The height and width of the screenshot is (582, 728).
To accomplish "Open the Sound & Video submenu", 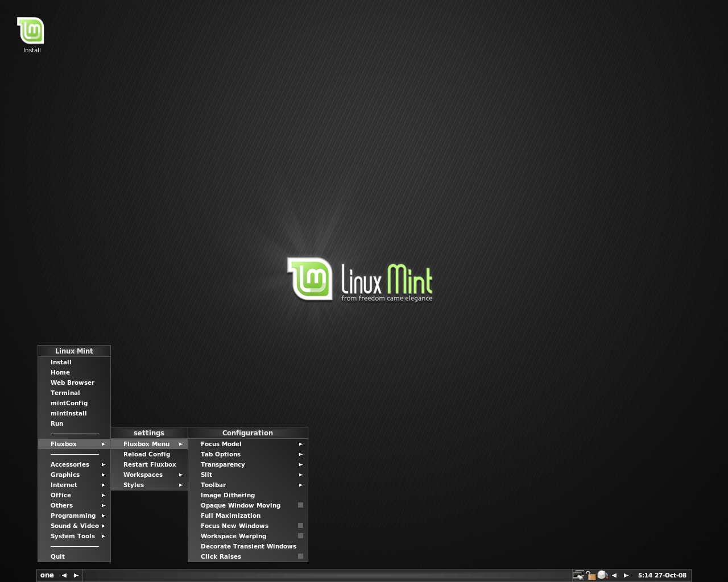I will click(74, 526).
